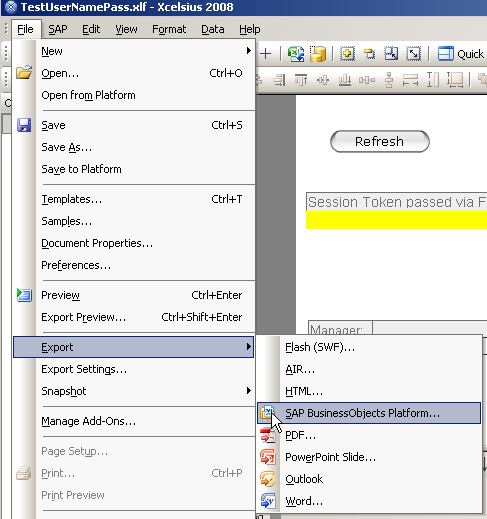The width and height of the screenshot is (487, 519).
Task: Click the Align Bottom icon in format toolbar
Action: [345, 80]
